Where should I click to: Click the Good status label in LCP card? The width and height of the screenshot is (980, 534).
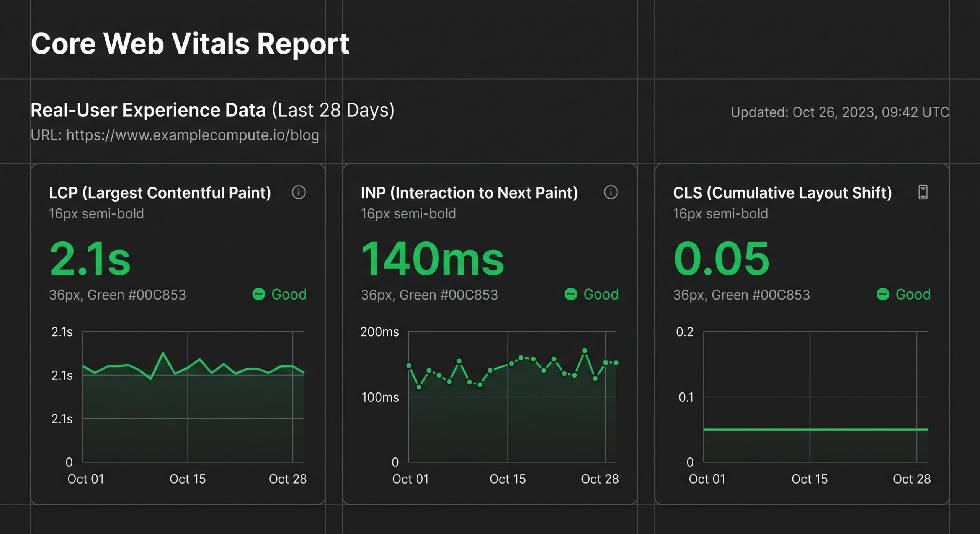coord(289,294)
